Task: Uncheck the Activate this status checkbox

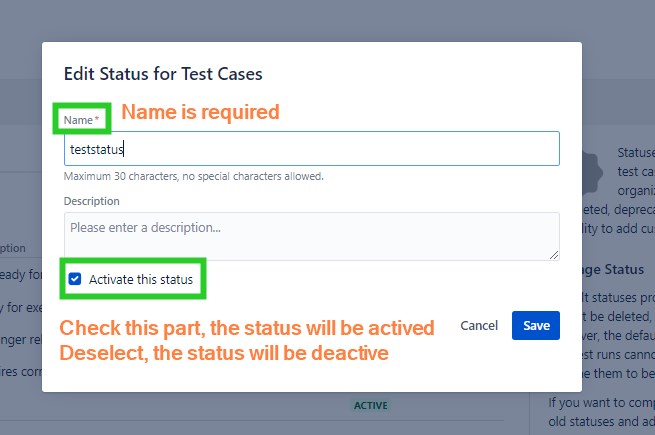Action: (75, 279)
